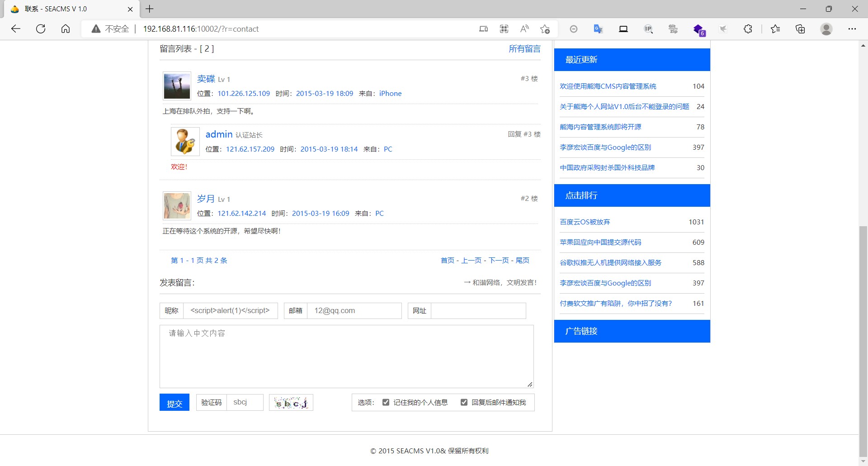Focus the 昵称 nickname input field
This screenshot has width=868, height=466.
(x=231, y=311)
